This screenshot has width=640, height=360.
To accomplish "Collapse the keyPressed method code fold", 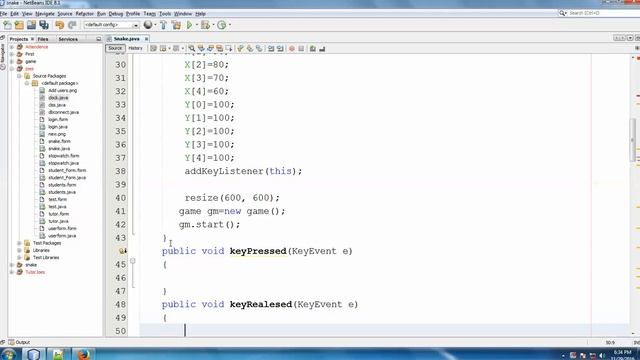I will click(133, 261).
